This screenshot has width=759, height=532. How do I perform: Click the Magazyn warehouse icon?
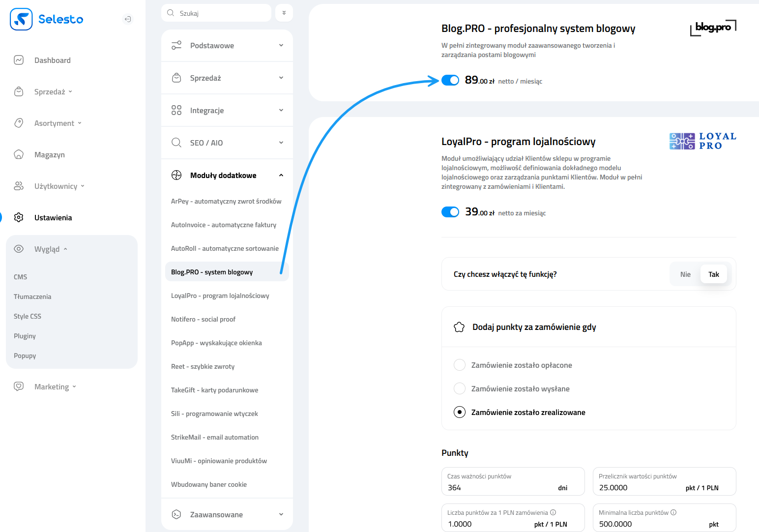pyautogui.click(x=19, y=154)
